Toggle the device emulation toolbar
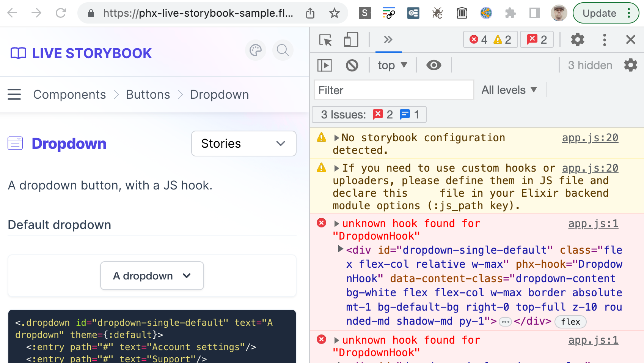644x363 pixels. click(x=350, y=39)
